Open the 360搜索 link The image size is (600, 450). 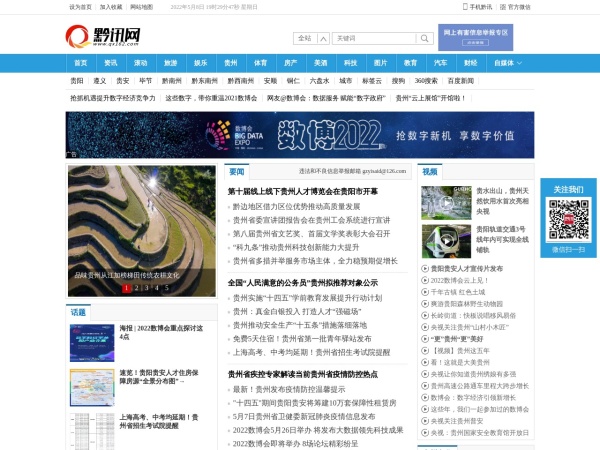coord(426,81)
